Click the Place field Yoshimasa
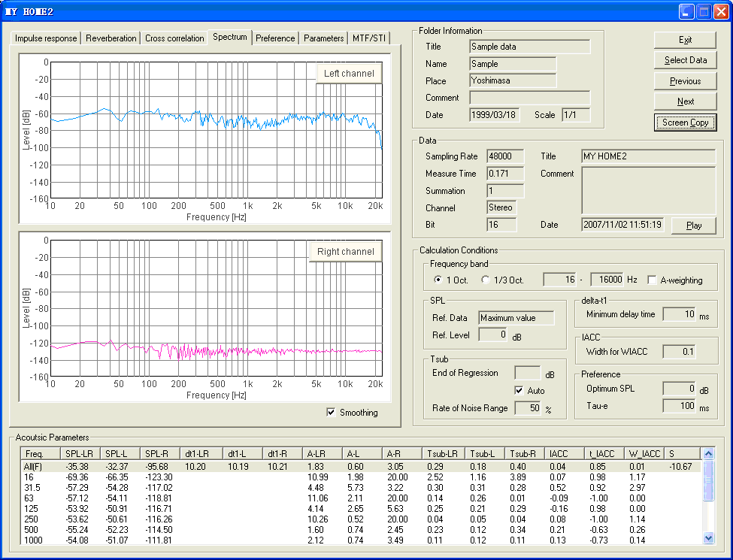This screenshot has width=733, height=560. pos(513,80)
